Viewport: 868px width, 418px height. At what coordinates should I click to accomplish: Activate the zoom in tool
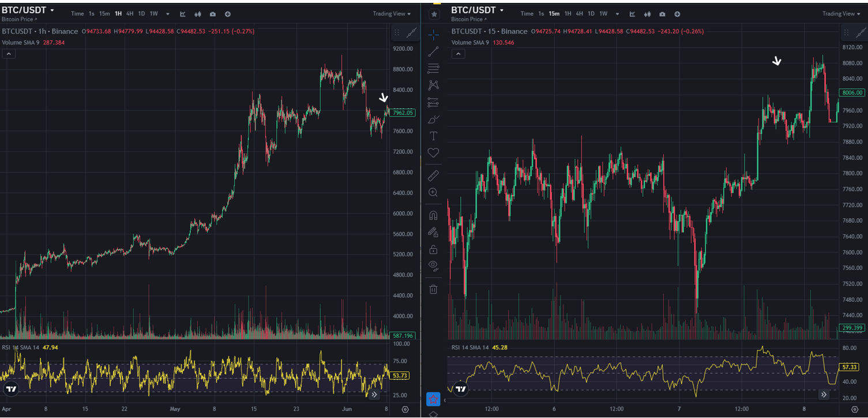434,192
